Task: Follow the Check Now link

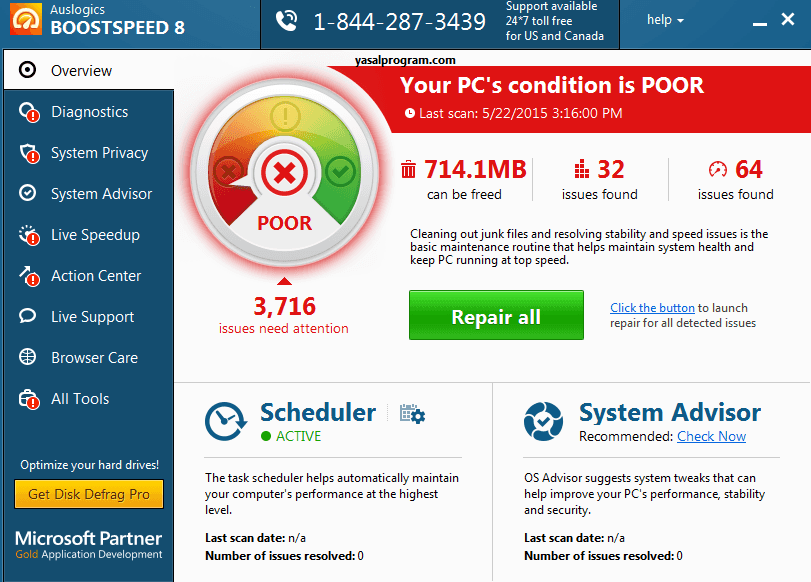Action: (711, 436)
